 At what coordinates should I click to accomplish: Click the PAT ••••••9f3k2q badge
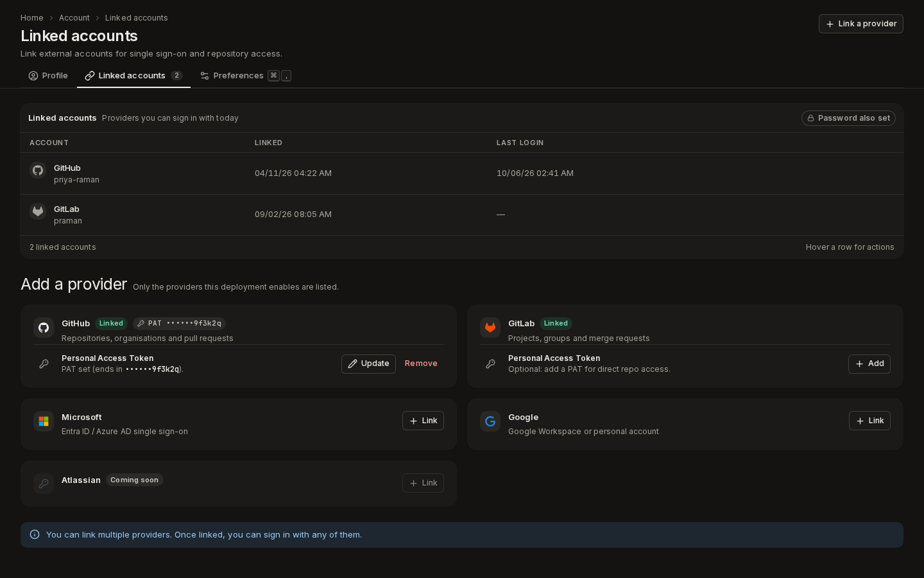179,324
